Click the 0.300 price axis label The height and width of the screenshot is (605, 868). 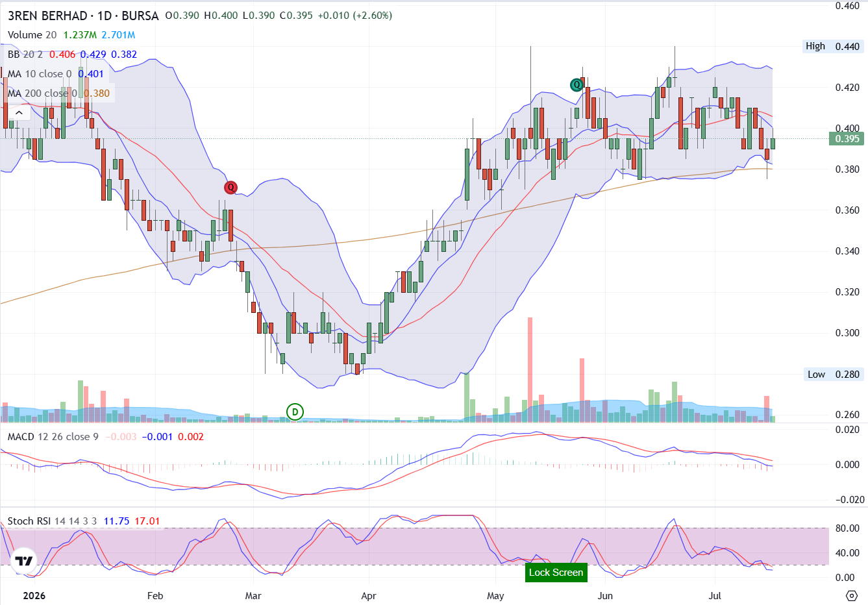point(847,333)
